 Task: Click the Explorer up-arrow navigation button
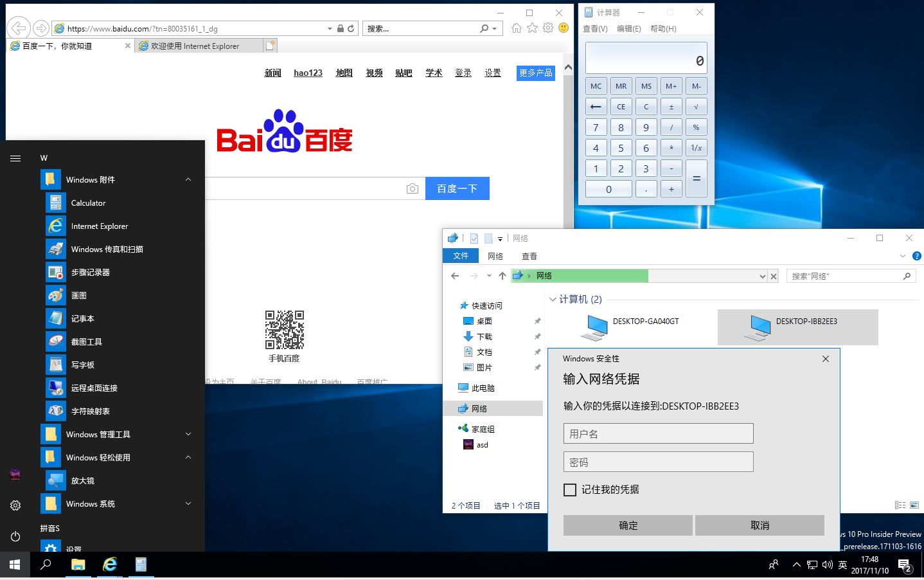tap(502, 276)
